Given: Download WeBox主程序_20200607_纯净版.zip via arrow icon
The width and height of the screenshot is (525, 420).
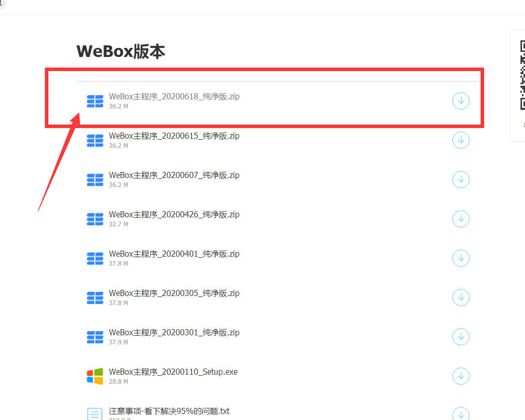Looking at the screenshot, I should (x=461, y=179).
